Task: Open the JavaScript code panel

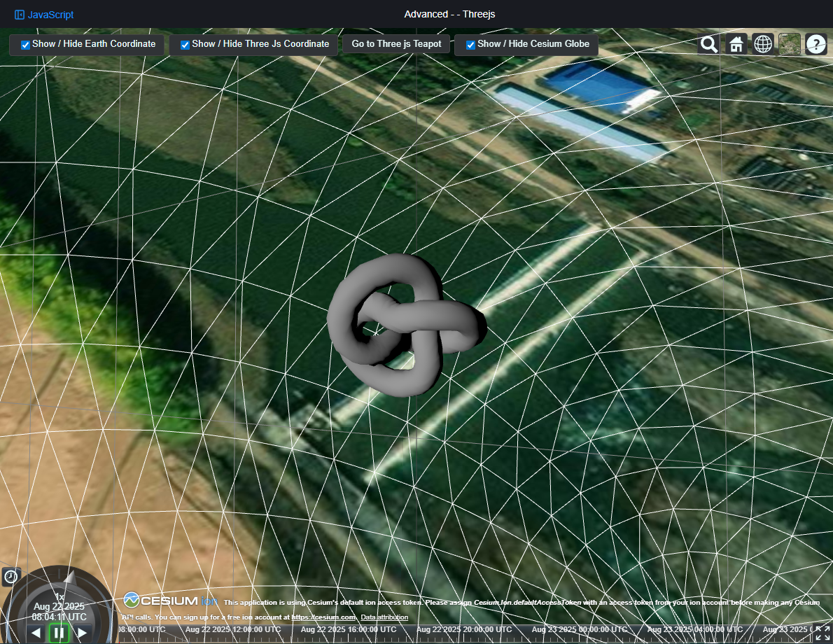Action: tap(44, 15)
